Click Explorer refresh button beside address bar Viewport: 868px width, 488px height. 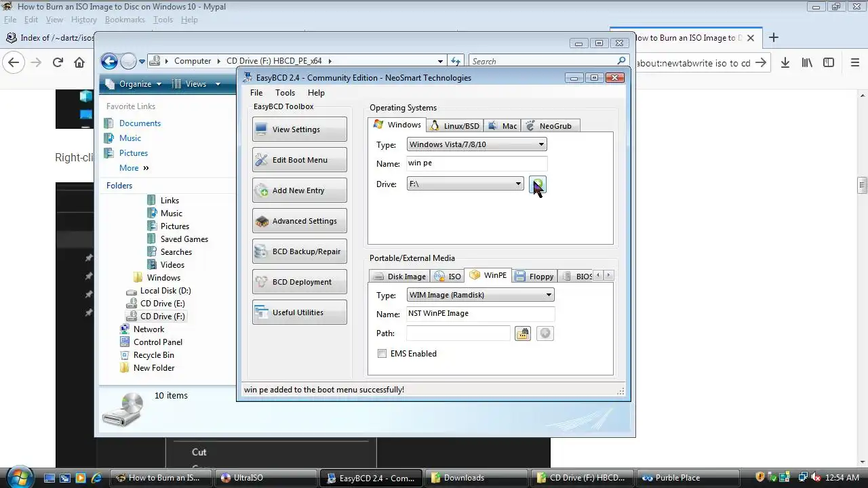456,61
